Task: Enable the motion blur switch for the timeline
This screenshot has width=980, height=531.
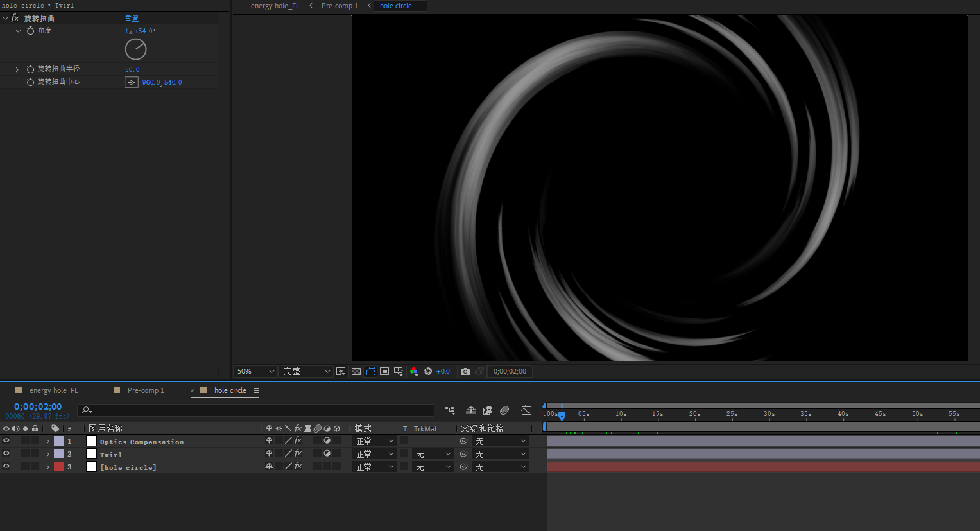Action: [x=504, y=410]
